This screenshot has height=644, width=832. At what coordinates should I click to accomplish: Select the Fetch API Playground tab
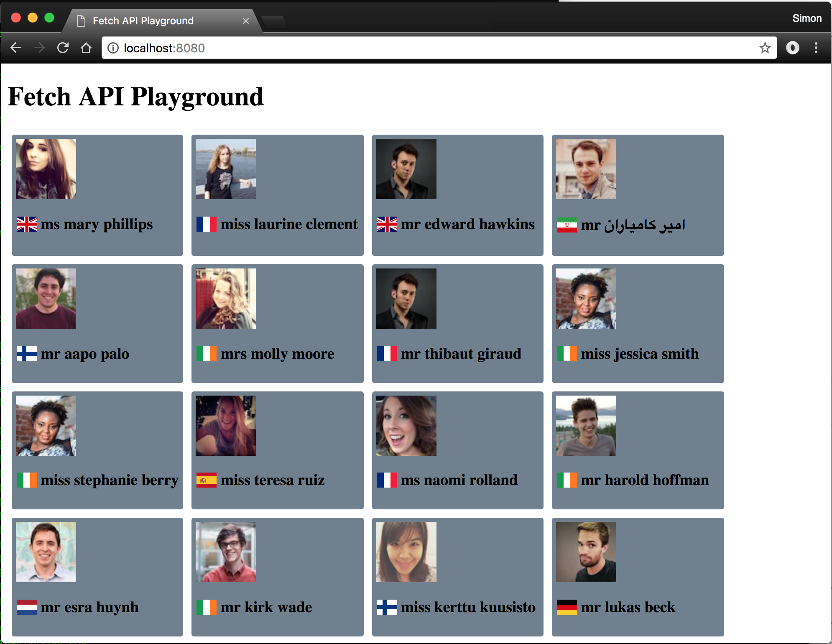[143, 21]
